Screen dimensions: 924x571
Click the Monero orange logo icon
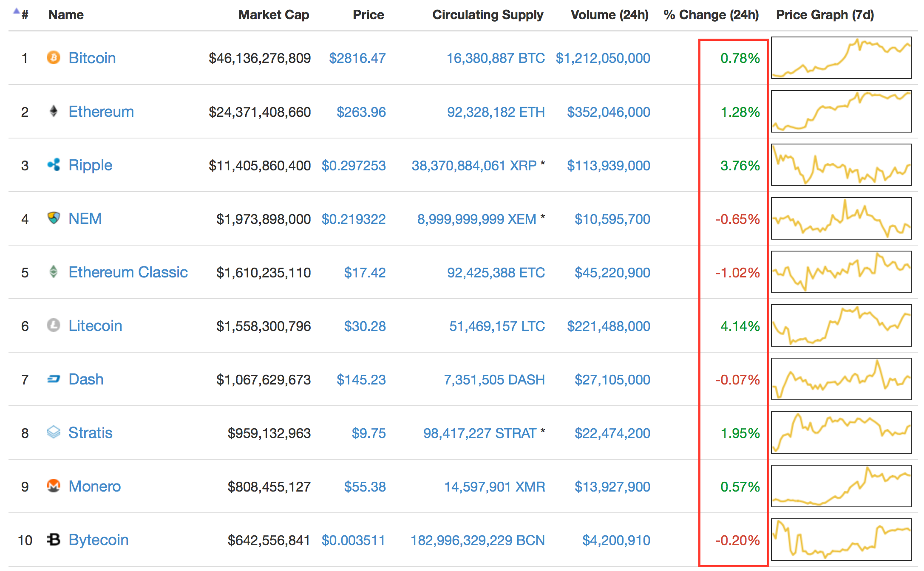pyautogui.click(x=53, y=486)
